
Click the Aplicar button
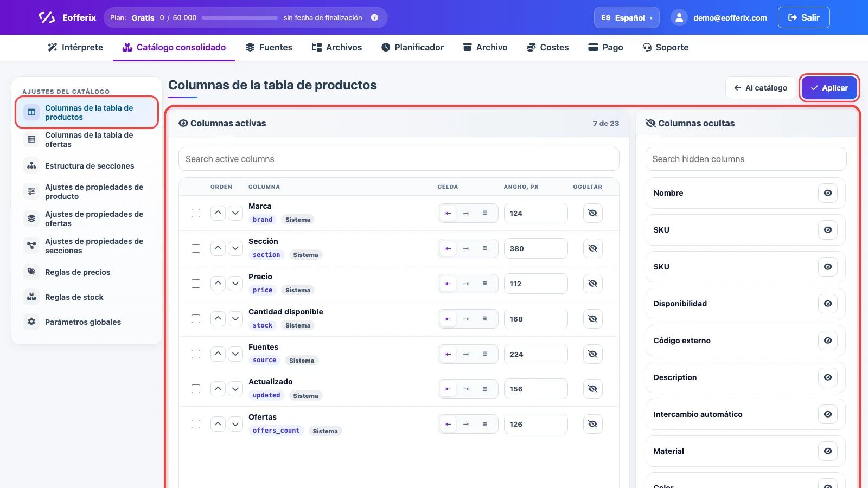(x=829, y=88)
